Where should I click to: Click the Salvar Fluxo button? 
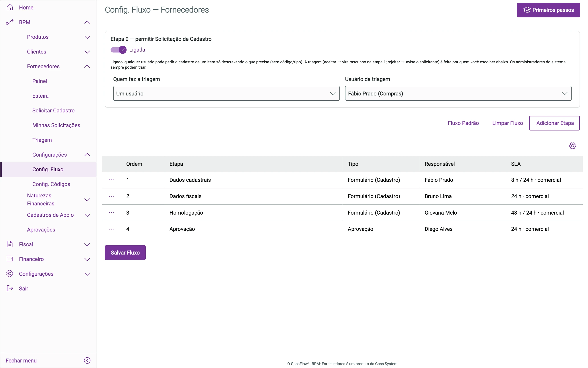tap(125, 253)
